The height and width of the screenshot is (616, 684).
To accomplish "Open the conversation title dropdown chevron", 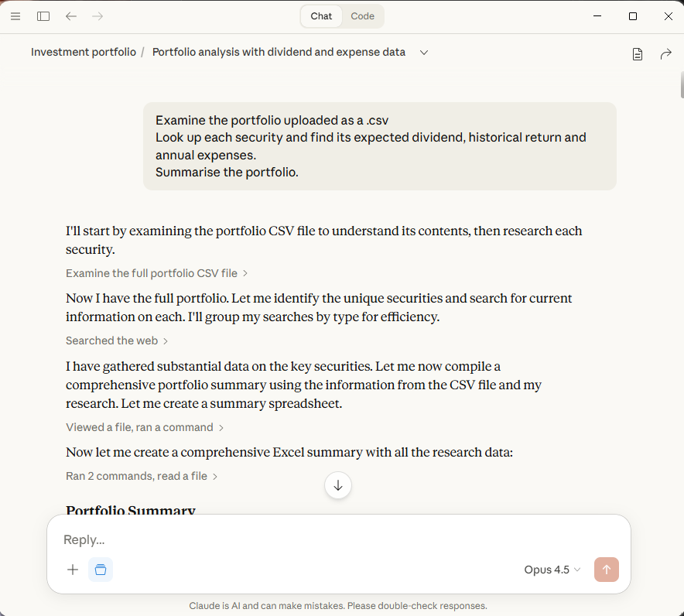I will tap(424, 53).
